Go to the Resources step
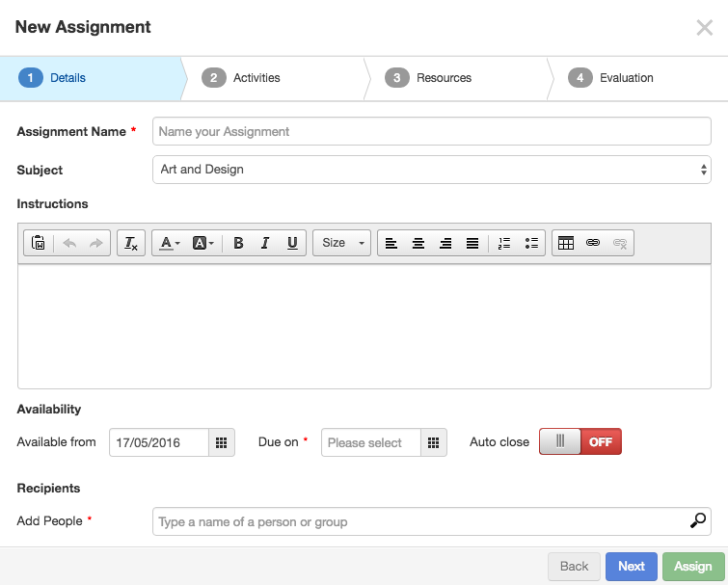The height and width of the screenshot is (585, 728). 457,78
